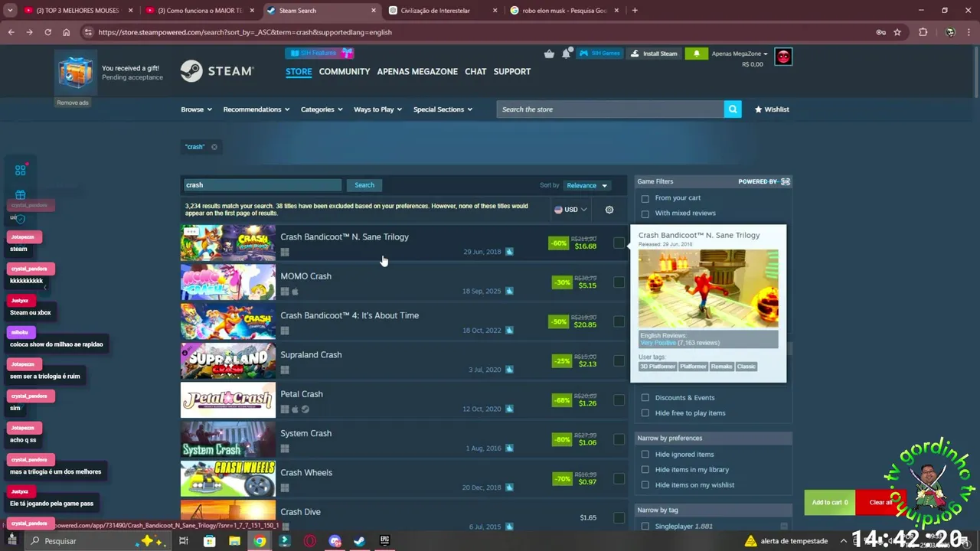The height and width of the screenshot is (551, 980).
Task: Click the Search the store input field
Action: click(x=610, y=109)
